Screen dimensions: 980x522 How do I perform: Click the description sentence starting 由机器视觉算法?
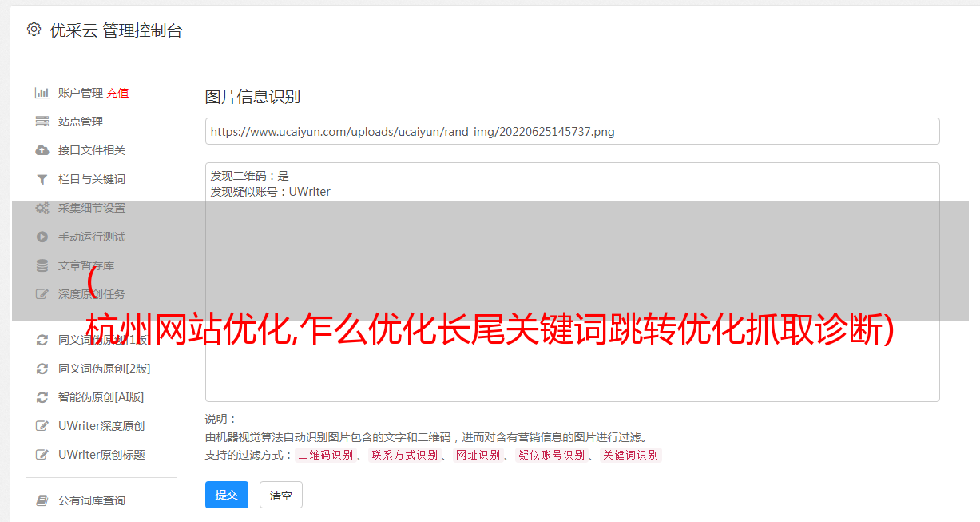point(426,437)
